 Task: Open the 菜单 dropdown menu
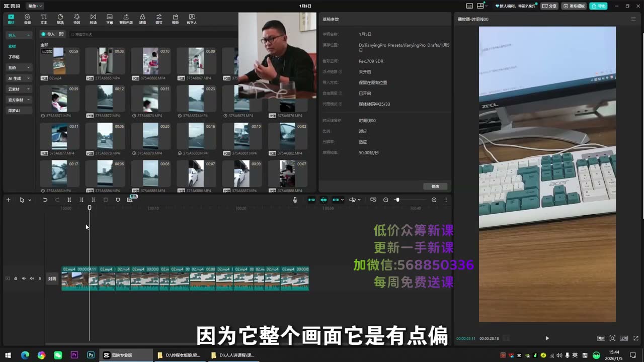point(35,6)
